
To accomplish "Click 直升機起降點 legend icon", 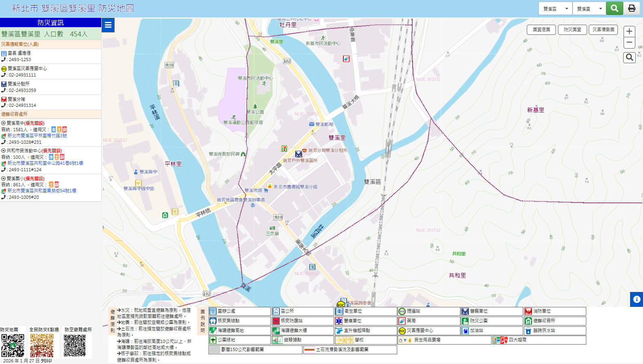I will point(339,330).
